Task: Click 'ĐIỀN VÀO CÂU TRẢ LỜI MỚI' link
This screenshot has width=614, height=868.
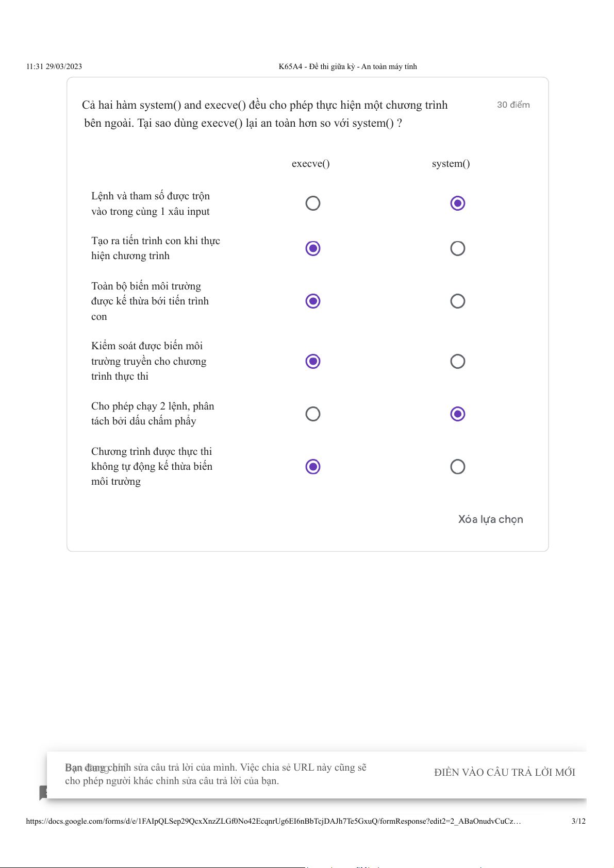Action: coord(504,772)
